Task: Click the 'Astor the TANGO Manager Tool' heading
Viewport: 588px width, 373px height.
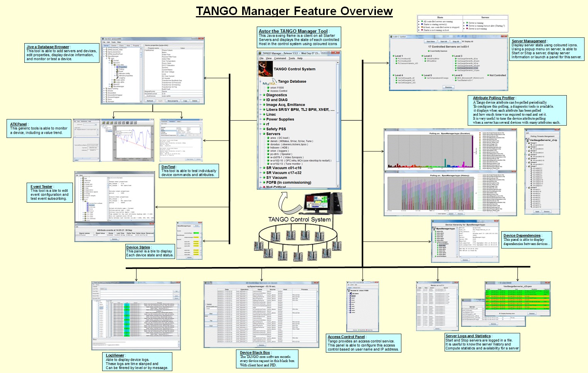Action: 293,31
